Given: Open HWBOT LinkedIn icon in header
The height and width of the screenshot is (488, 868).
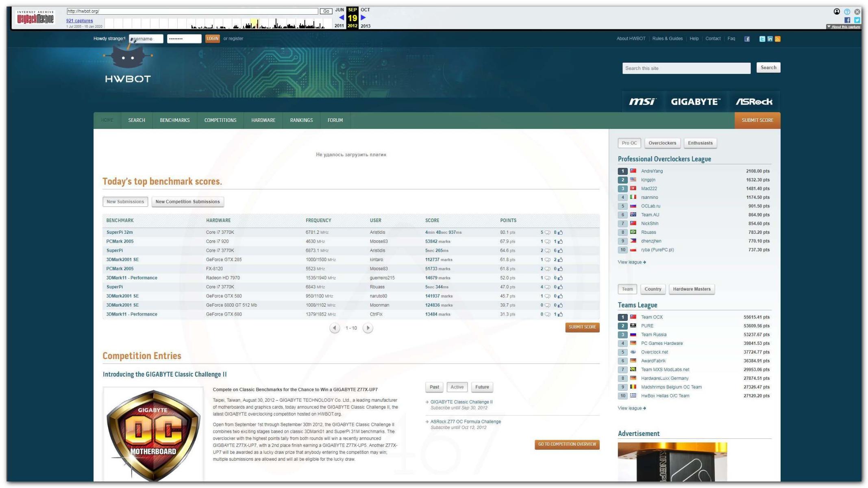Looking at the screenshot, I should tap(770, 39).
